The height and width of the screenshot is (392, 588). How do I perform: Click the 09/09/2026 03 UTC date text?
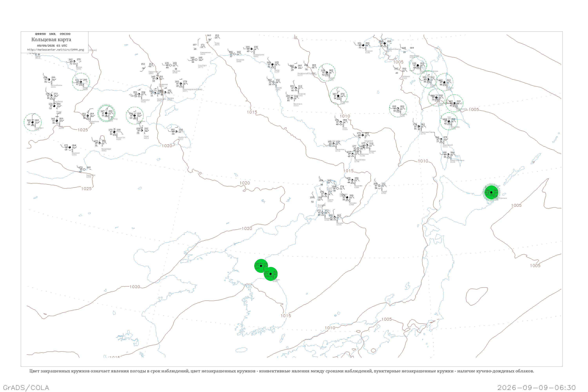click(x=52, y=46)
